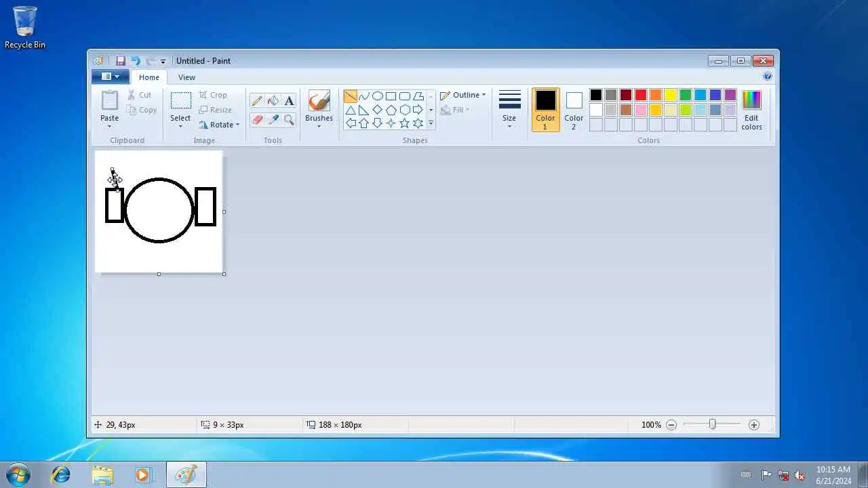Screen dimensions: 868x488
Task: Choose the Up arrow shape
Action: coord(364,123)
